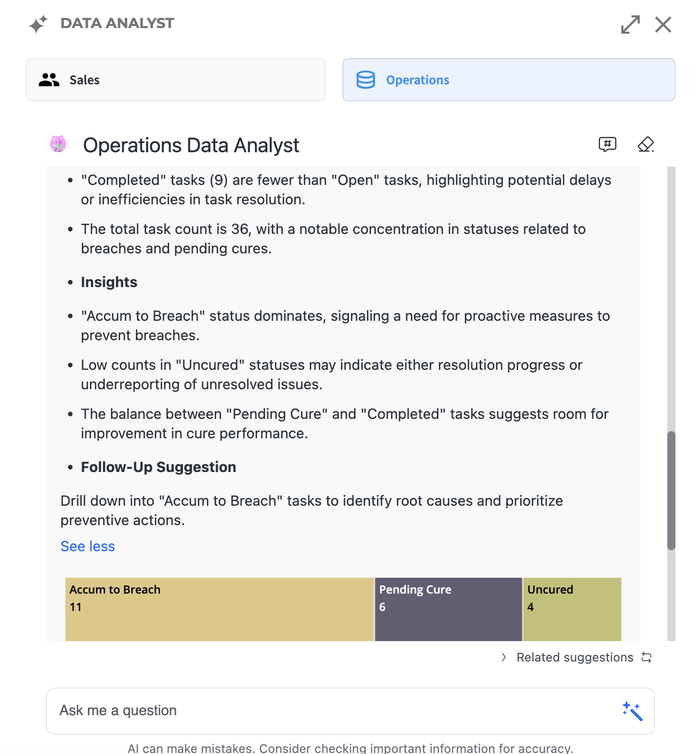Image resolution: width=700 pixels, height=754 pixels.
Task: Switch to the Sales tab
Action: [176, 80]
